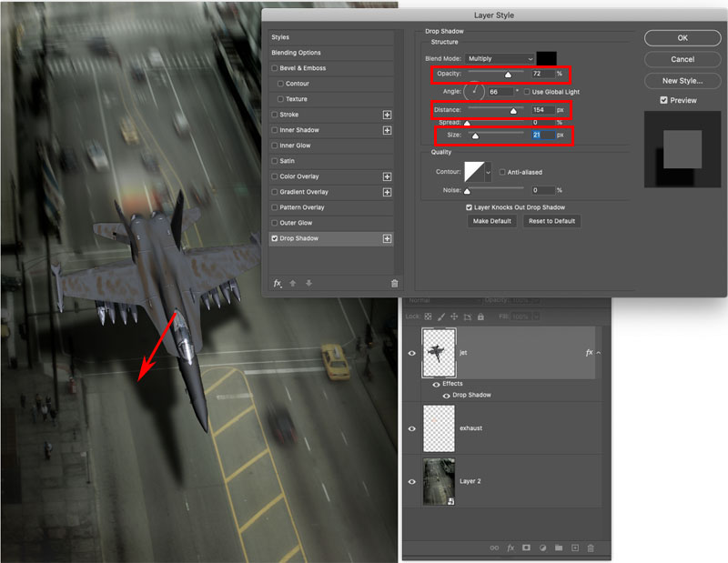This screenshot has height=563, width=728.
Task: Select the exhaust layer thumbnail
Action: pos(439,428)
